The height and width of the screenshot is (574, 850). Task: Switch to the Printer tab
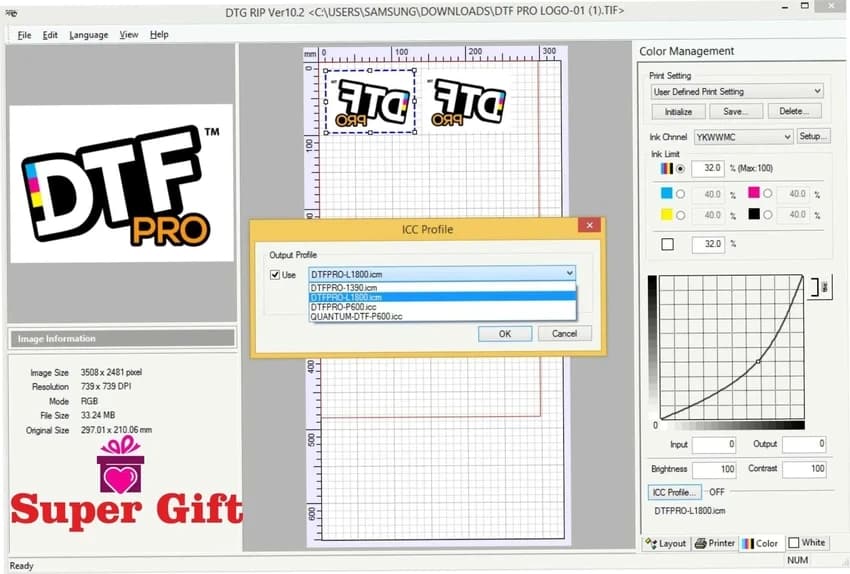715,543
